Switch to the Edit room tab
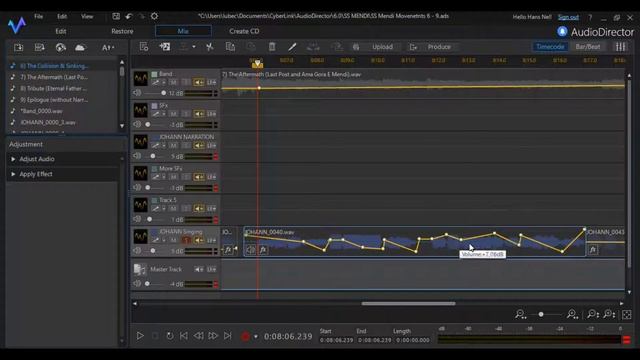 click(x=61, y=31)
